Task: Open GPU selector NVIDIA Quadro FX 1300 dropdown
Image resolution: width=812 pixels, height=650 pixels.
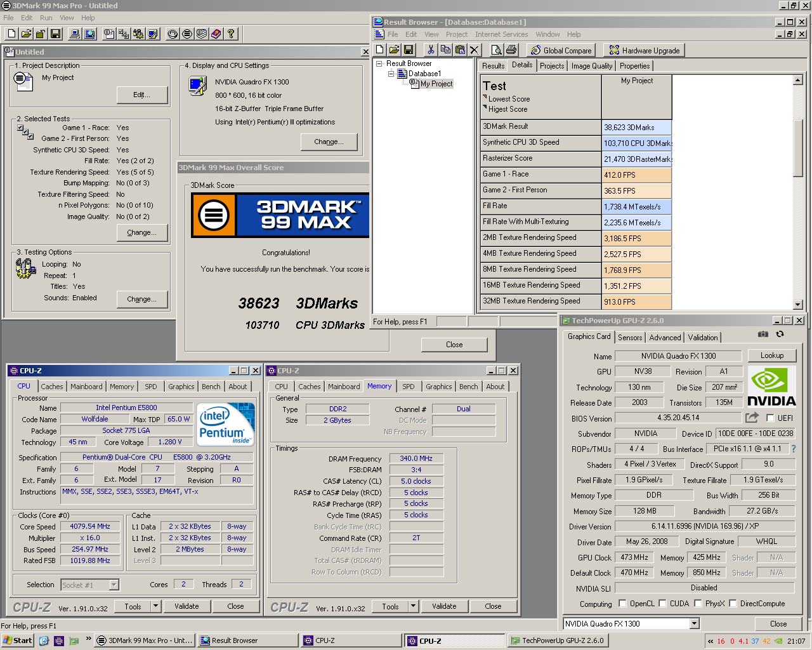Action: [694, 624]
